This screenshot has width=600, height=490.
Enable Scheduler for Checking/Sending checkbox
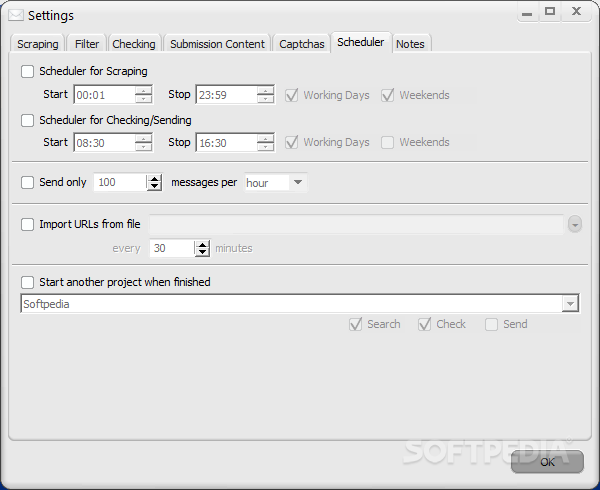coord(28,120)
